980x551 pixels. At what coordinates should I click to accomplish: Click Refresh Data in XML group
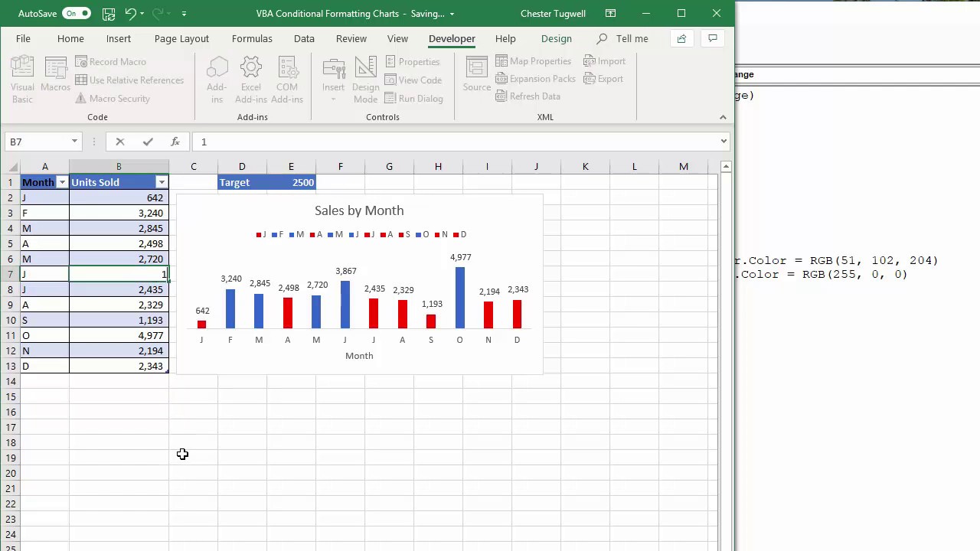[x=528, y=96]
